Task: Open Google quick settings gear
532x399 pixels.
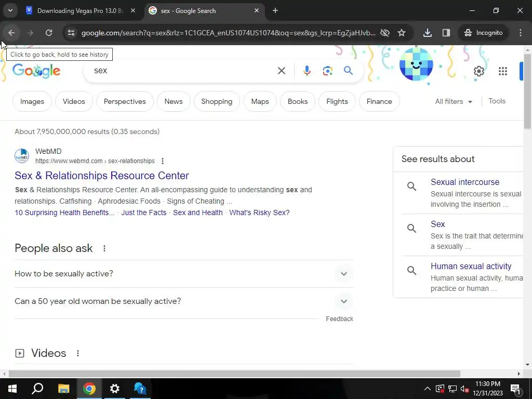Action: (478, 71)
